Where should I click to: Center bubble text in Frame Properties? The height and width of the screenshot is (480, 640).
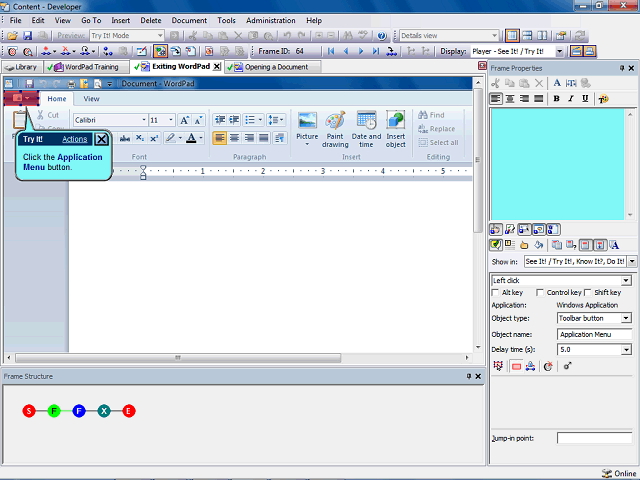click(x=510, y=98)
